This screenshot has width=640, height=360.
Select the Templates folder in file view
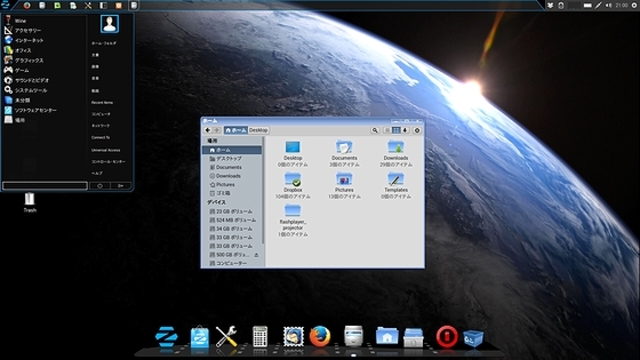point(396,185)
